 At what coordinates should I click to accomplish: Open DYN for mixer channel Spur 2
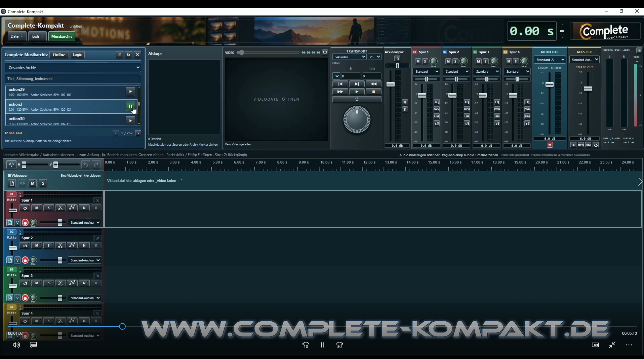pos(467,109)
